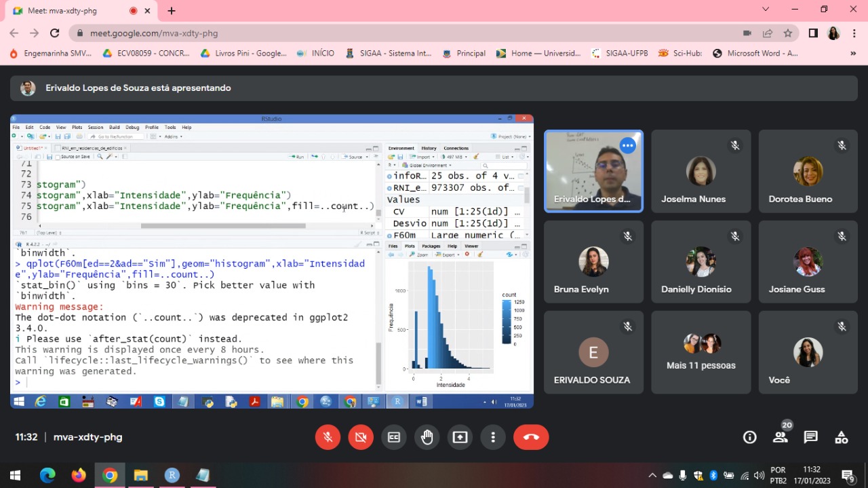This screenshot has width=868, height=488.
Task: Open meeting details info icon
Action: 749,437
